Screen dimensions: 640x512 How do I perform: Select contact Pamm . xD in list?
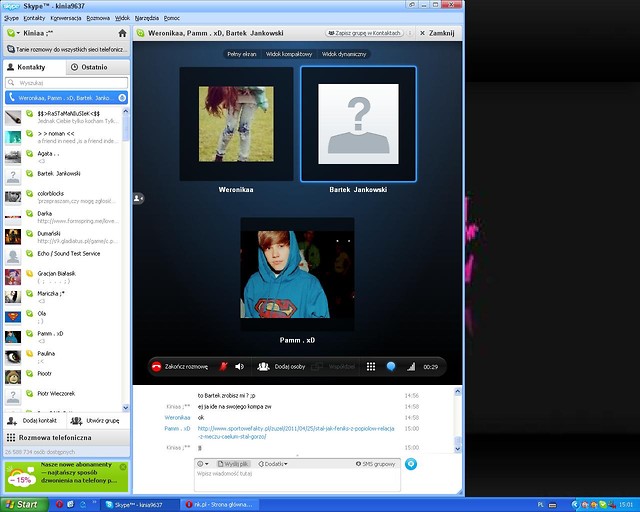pyautogui.click(x=63, y=337)
